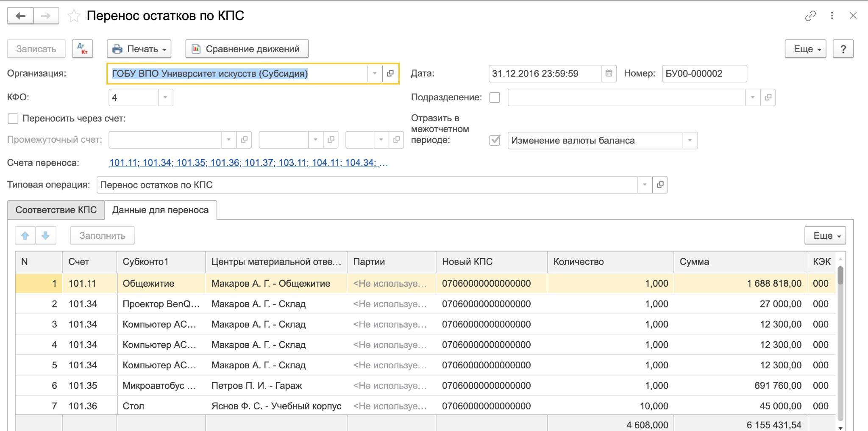The image size is (868, 431).
Task: Expand the КФО dropdown
Action: 165,97
